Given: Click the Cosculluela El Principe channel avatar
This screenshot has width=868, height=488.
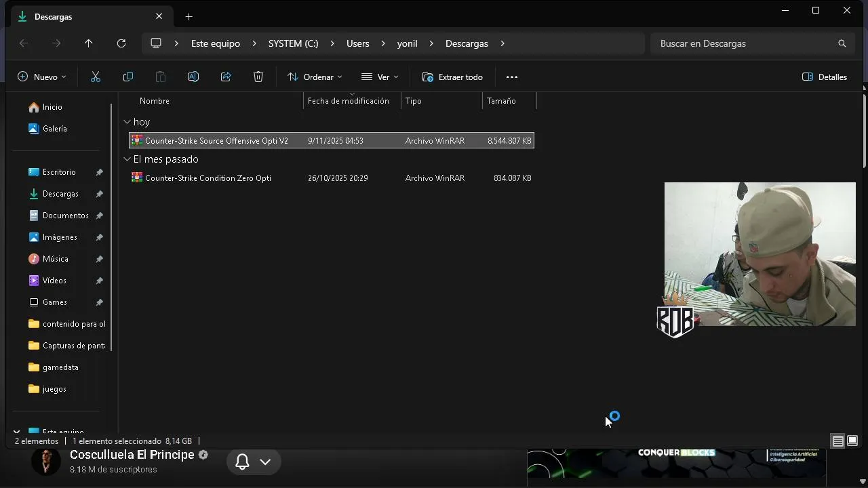Looking at the screenshot, I should pos(46,462).
